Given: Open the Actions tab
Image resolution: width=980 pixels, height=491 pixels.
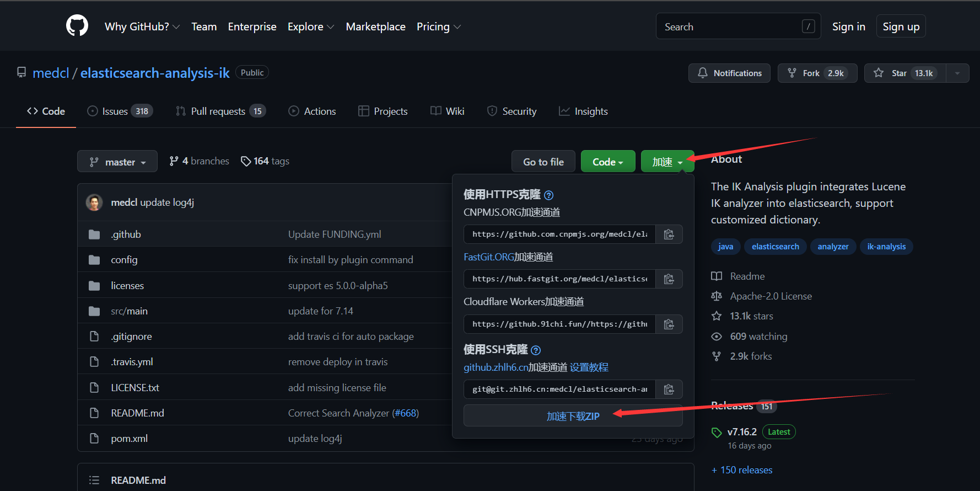Looking at the screenshot, I should [312, 111].
